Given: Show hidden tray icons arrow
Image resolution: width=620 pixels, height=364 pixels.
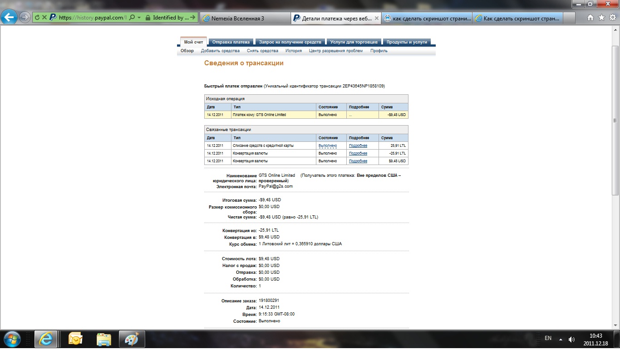Looking at the screenshot, I should click(561, 339).
